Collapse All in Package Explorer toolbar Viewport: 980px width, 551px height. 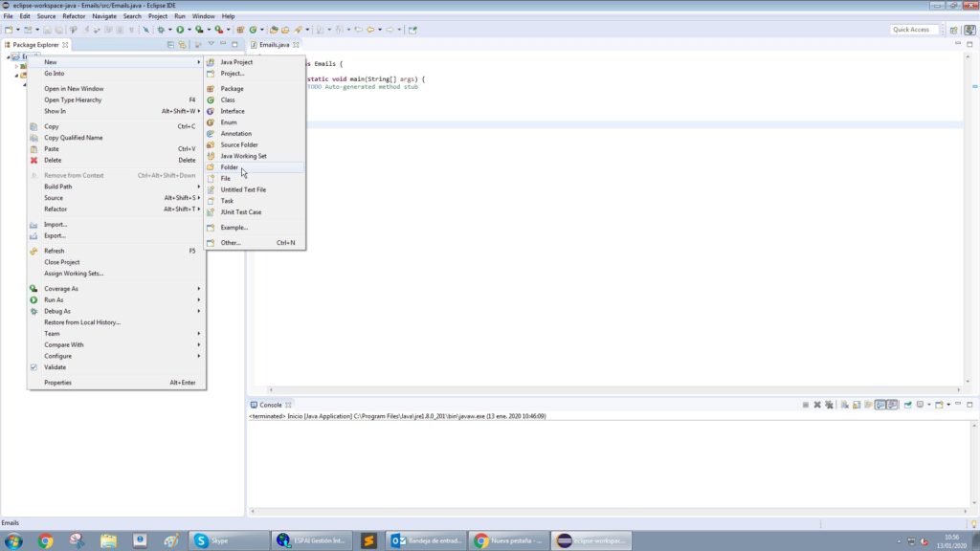click(171, 44)
